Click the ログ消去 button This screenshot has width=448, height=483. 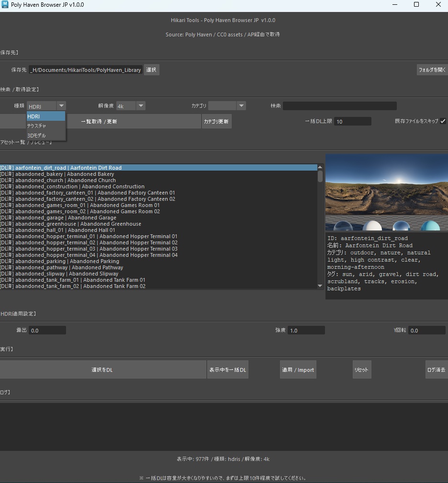click(437, 369)
